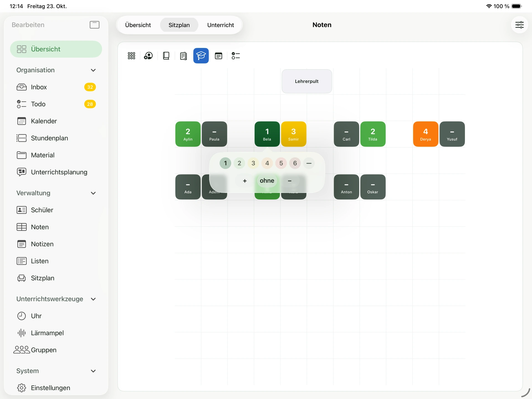Open Todo list in the sidebar
This screenshot has width=532, height=399.
(x=56, y=104)
